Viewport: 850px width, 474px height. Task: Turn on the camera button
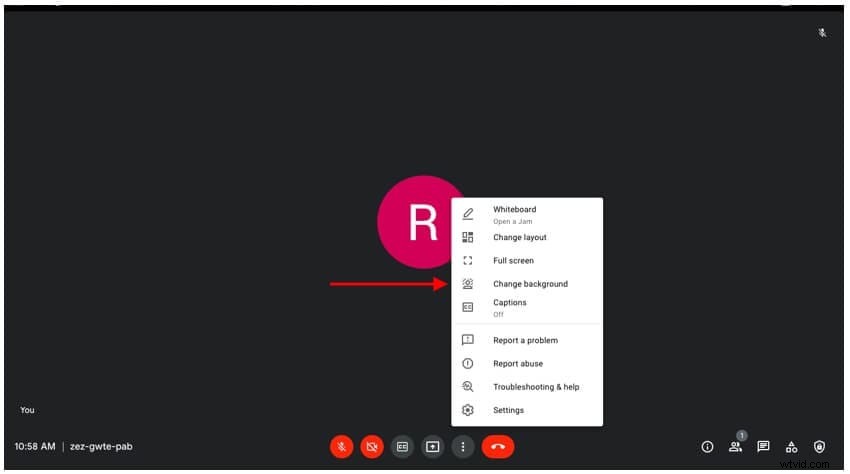(x=372, y=447)
